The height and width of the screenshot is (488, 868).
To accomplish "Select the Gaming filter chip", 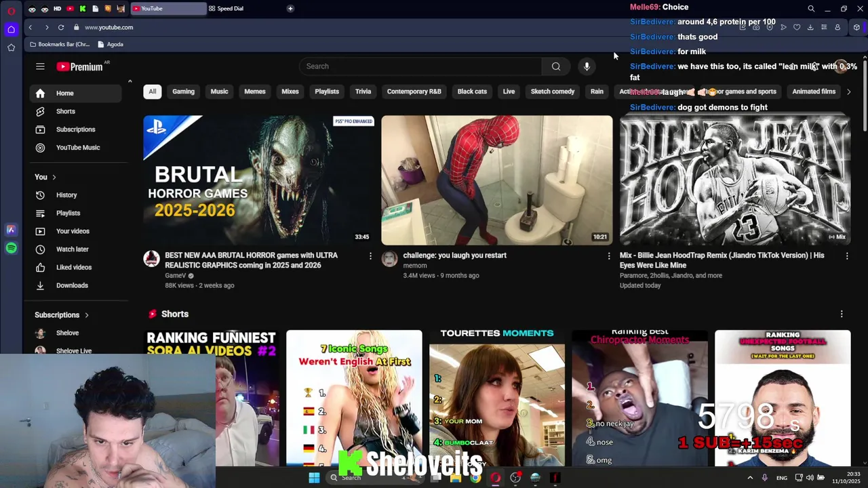I will [183, 91].
